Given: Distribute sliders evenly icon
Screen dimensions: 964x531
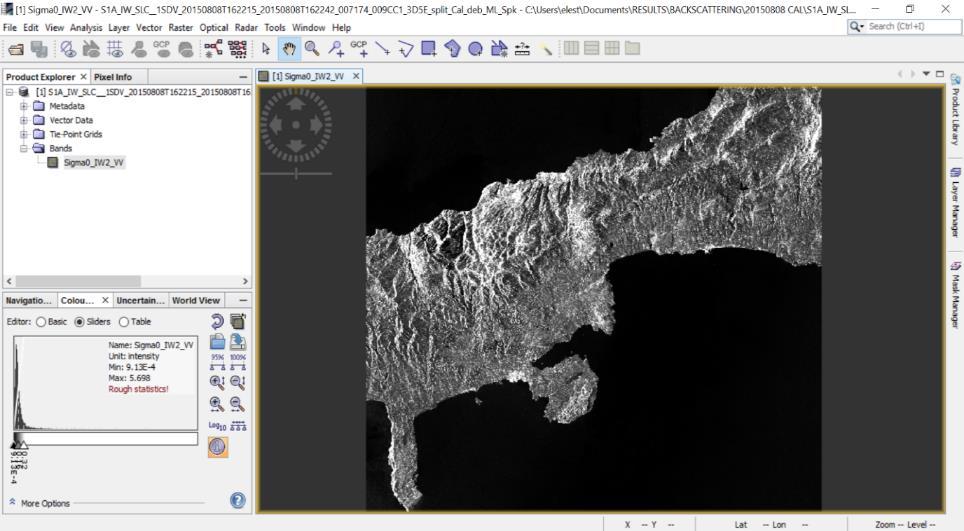Looking at the screenshot, I should pyautogui.click(x=238, y=425).
